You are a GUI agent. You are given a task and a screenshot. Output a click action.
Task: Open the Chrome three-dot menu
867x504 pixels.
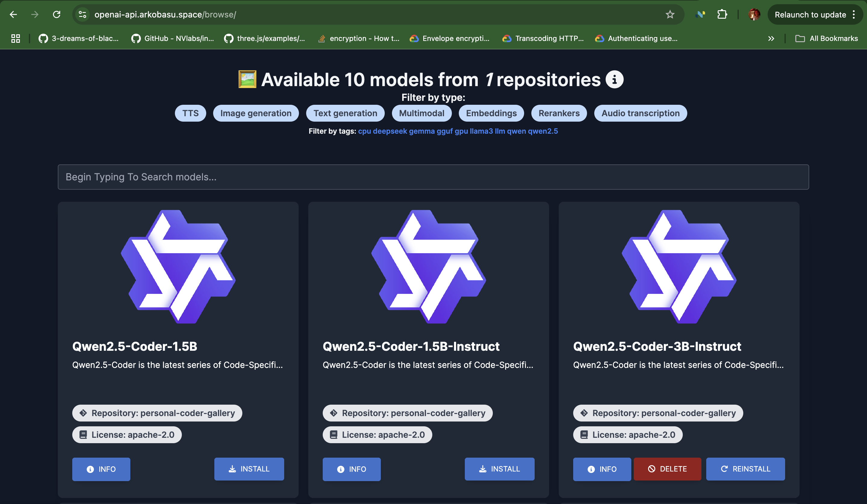pyautogui.click(x=854, y=14)
